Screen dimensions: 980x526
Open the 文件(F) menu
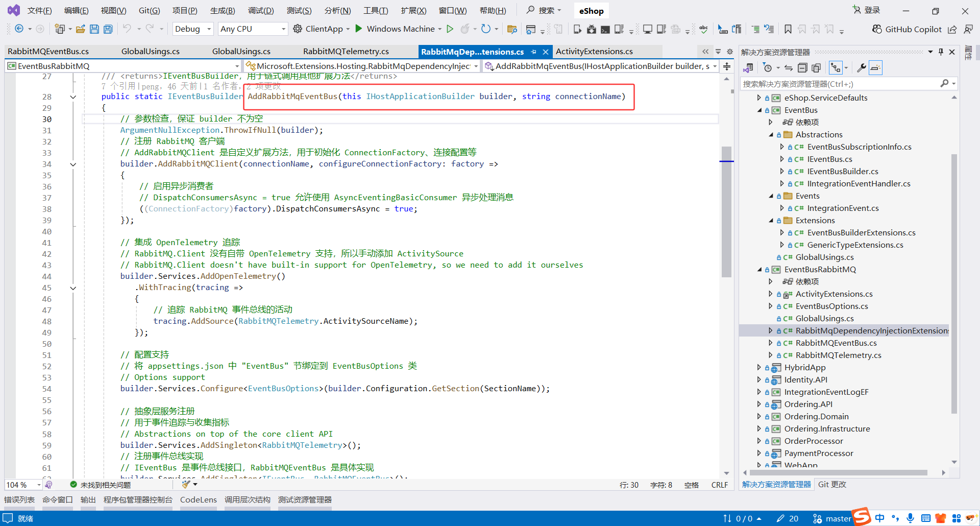[39, 11]
